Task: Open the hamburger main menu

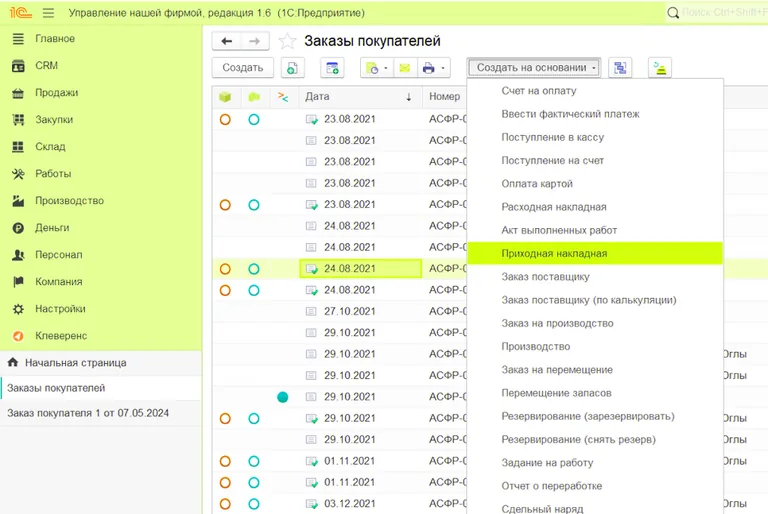Action: tap(48, 13)
